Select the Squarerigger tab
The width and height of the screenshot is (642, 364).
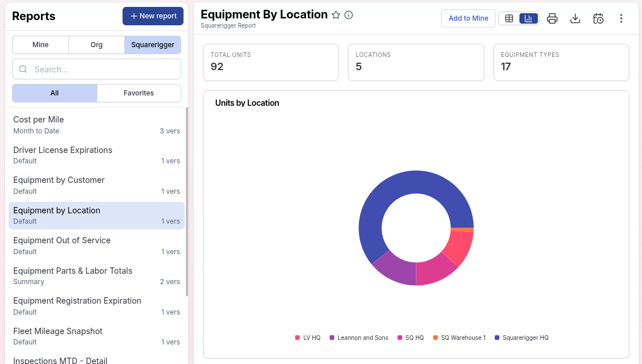pos(152,45)
